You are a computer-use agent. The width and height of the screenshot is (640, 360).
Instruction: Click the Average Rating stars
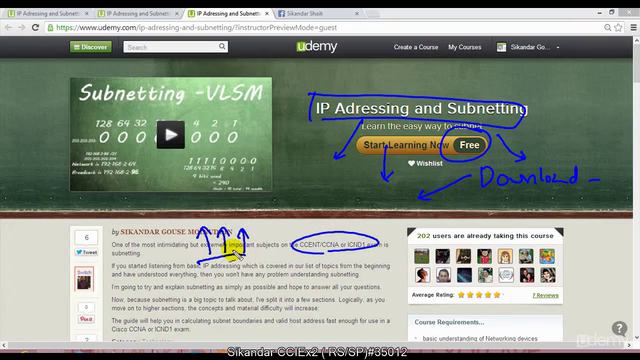point(479,295)
